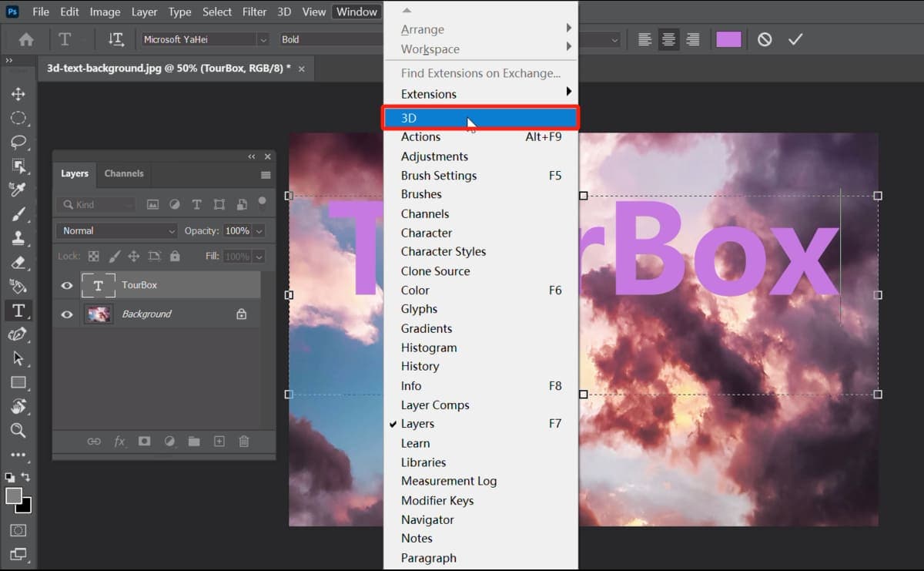Toggle the Layers panel in Window menu

(x=417, y=424)
